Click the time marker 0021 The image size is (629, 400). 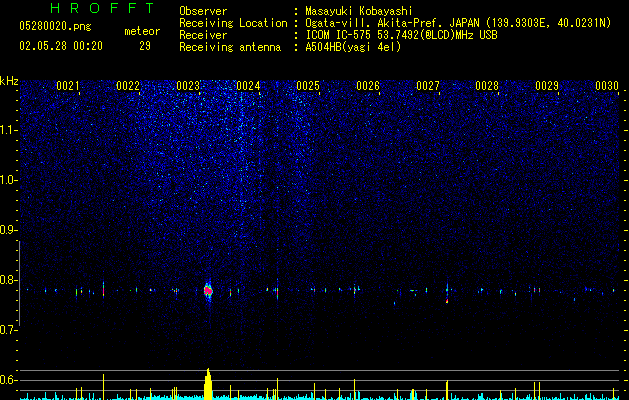pyautogui.click(x=68, y=86)
